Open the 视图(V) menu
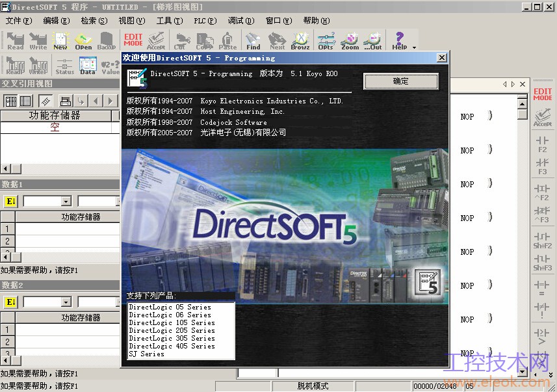Image resolution: width=557 pixels, height=392 pixels. coord(132,21)
